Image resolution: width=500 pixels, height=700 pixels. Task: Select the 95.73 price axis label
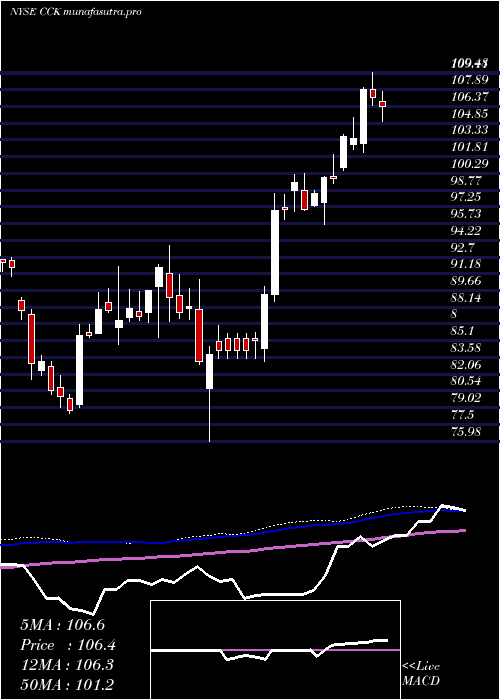[464, 214]
